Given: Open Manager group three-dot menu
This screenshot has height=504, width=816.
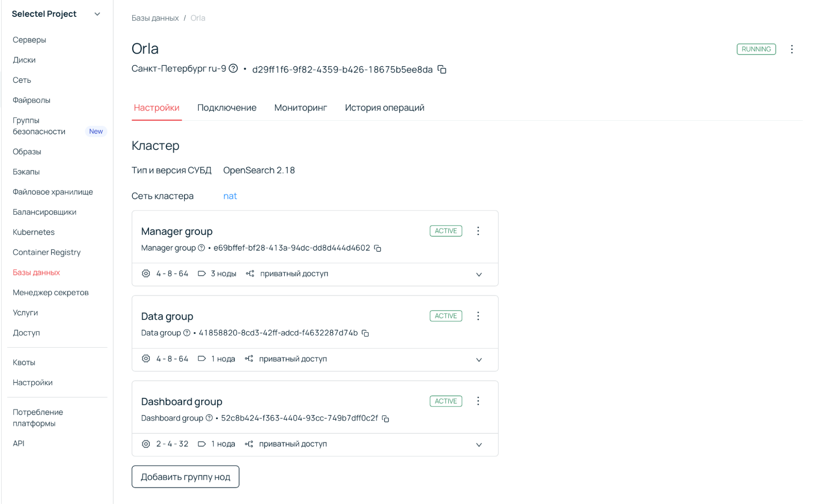Looking at the screenshot, I should [478, 231].
